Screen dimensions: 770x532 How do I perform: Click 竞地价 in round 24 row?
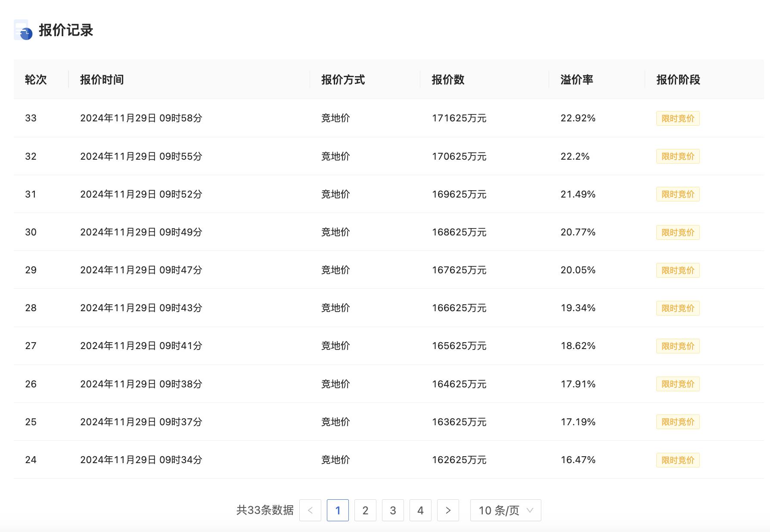[335, 460]
